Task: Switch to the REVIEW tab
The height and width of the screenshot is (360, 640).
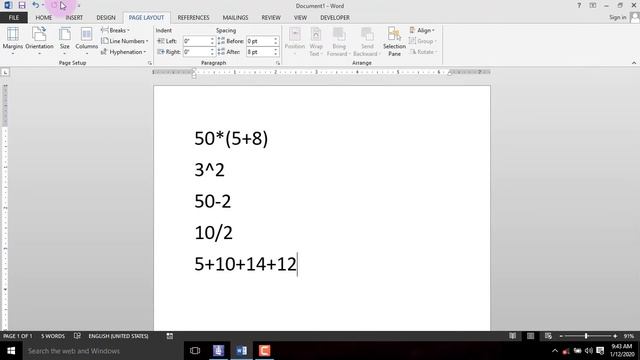Action: pyautogui.click(x=271, y=18)
